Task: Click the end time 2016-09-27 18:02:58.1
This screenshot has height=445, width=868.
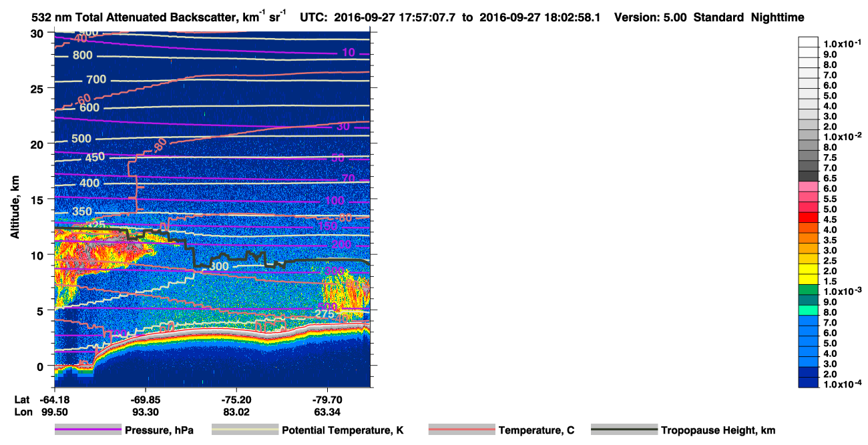Action: click(x=541, y=17)
